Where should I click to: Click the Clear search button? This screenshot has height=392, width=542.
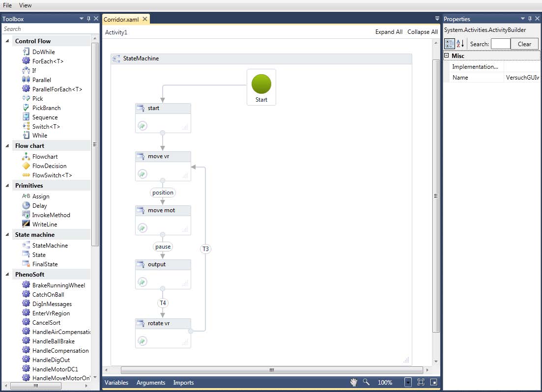pyautogui.click(x=524, y=44)
